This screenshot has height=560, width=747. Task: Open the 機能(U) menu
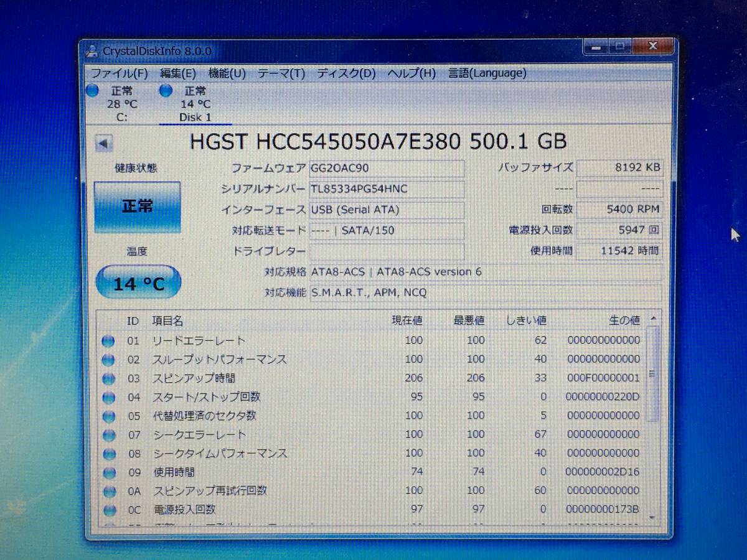tap(227, 73)
